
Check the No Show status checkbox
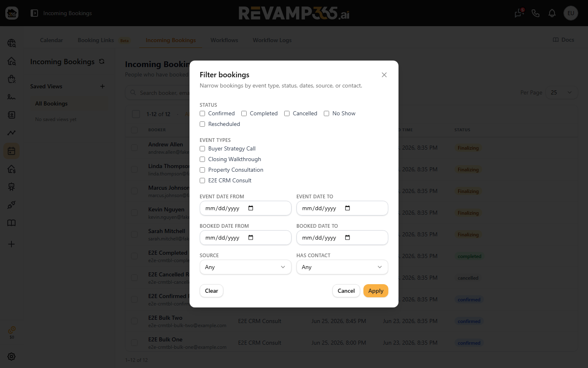(326, 113)
